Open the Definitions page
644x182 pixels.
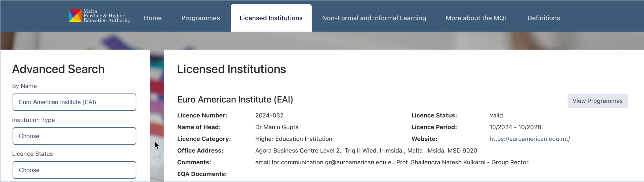pyautogui.click(x=544, y=18)
